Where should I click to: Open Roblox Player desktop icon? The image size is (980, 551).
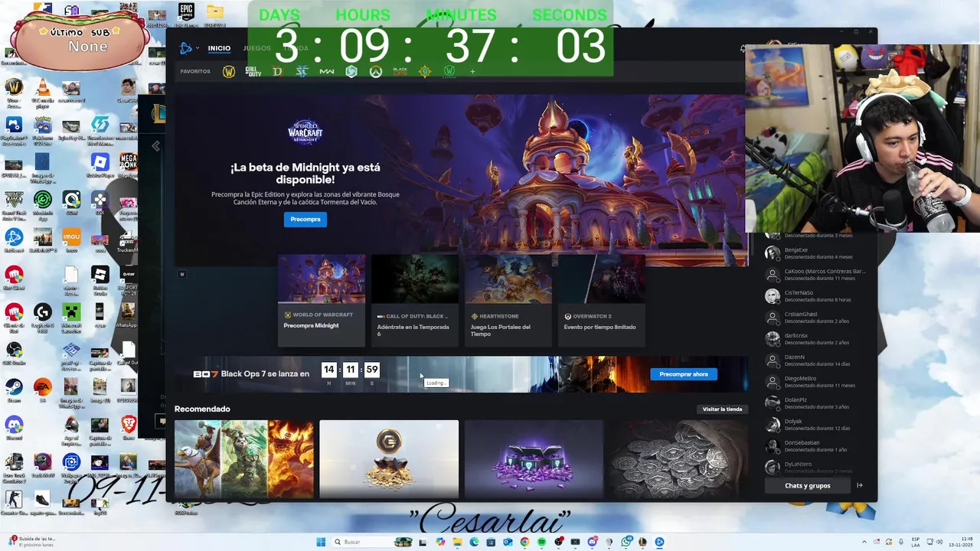(100, 166)
